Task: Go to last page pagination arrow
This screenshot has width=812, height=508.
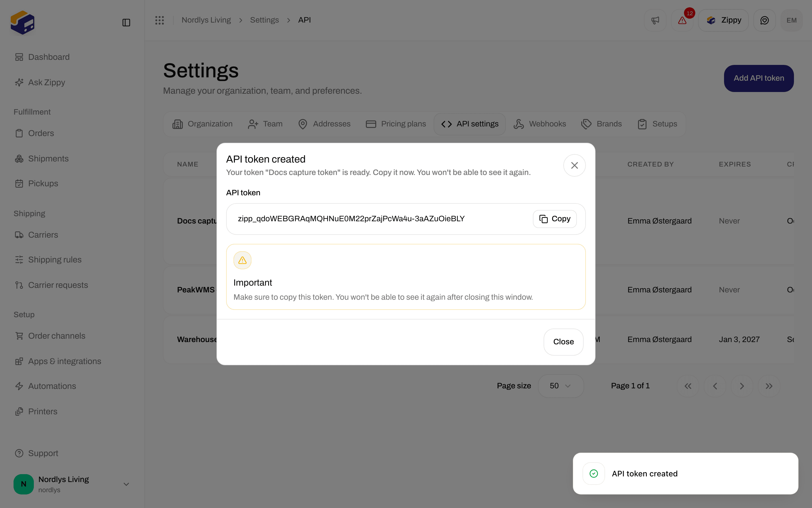Action: [769, 386]
